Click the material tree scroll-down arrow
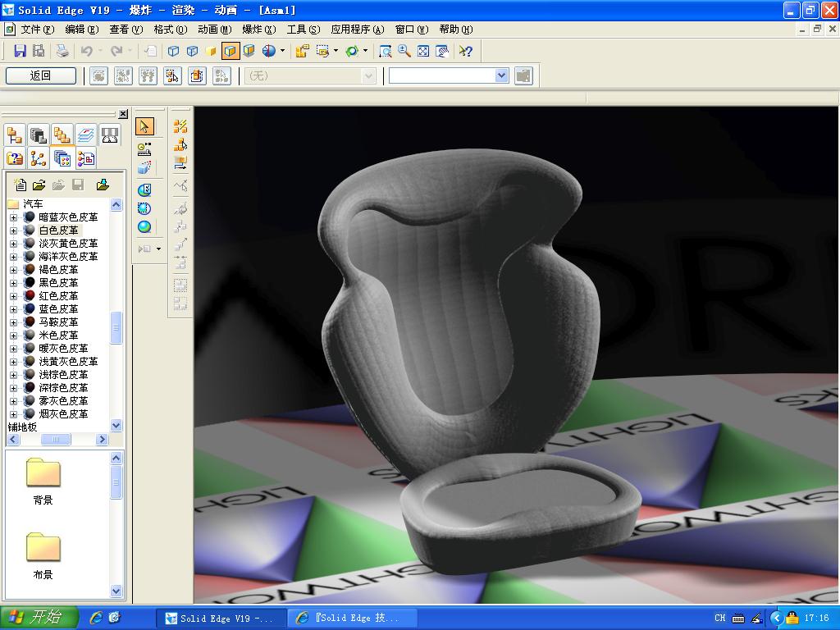Image resolution: width=840 pixels, height=630 pixels. (116, 426)
